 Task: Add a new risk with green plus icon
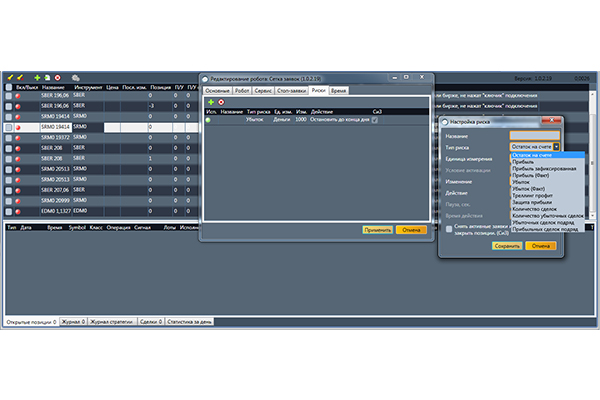click(210, 102)
